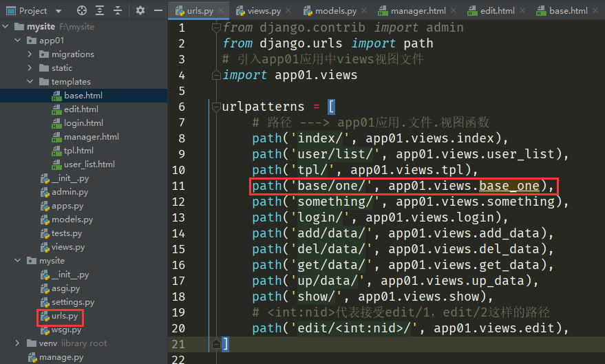Open Project panel settings gear

coord(140,10)
